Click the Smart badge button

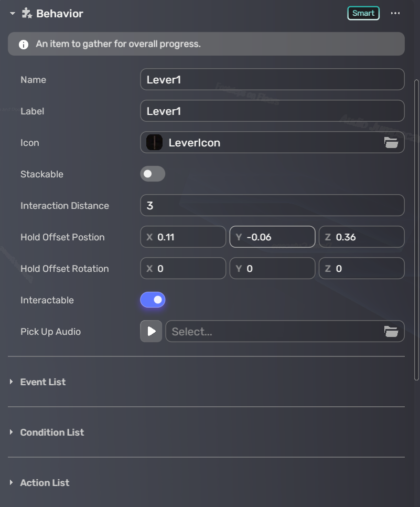(x=363, y=13)
